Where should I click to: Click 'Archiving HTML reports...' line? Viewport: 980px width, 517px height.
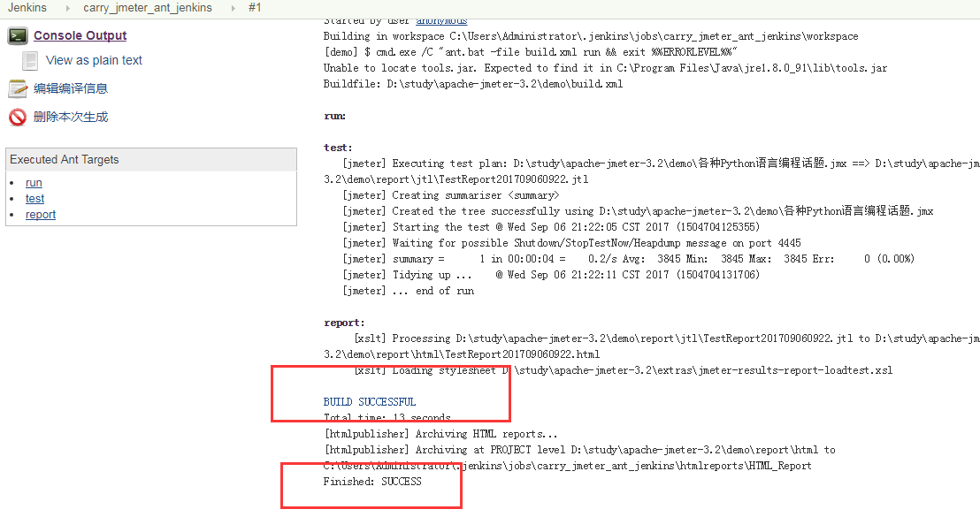[x=440, y=433]
